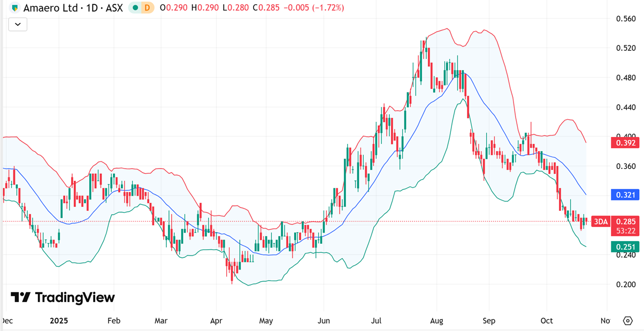Expand the collapsed indicator legend chevron

coord(18,24)
